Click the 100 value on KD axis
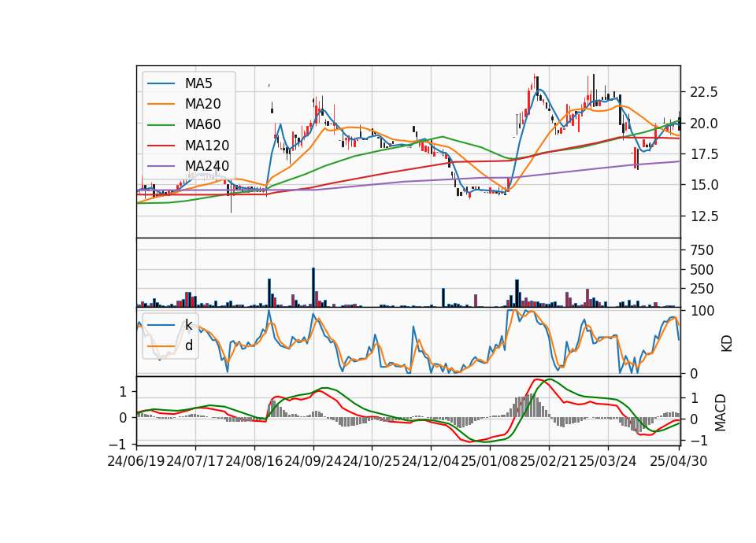 pyautogui.click(x=702, y=311)
